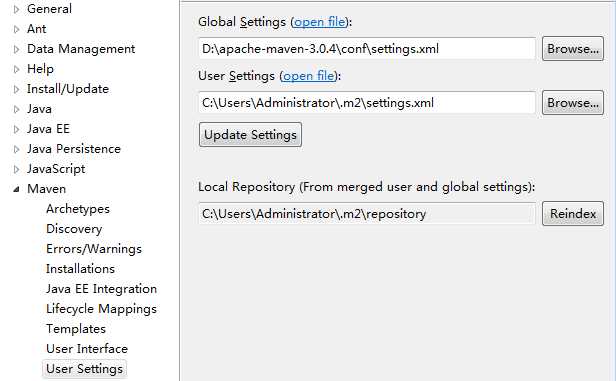Click the Local Repository path field
Screen dimensions: 616x381
click(x=367, y=214)
